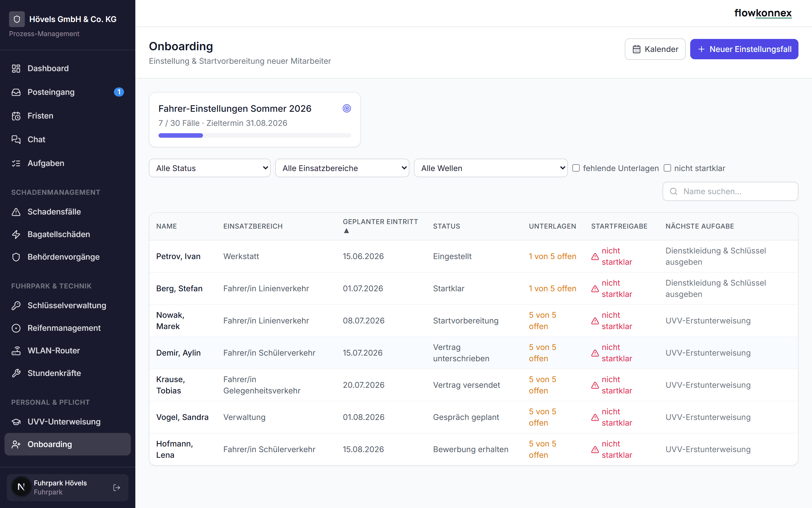Viewport: 812px width, 508px height.
Task: Click the Posteingang unread badge showing 1
Action: pos(119,92)
